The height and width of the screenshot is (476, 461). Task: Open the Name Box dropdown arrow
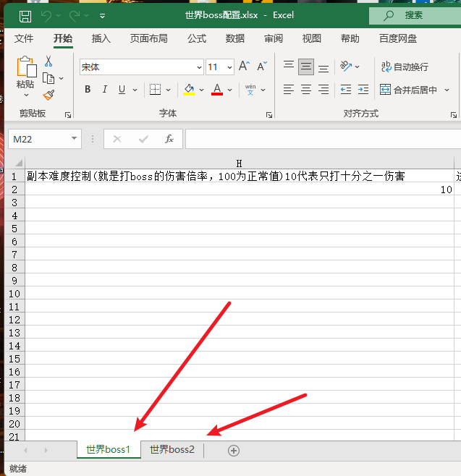tap(75, 139)
